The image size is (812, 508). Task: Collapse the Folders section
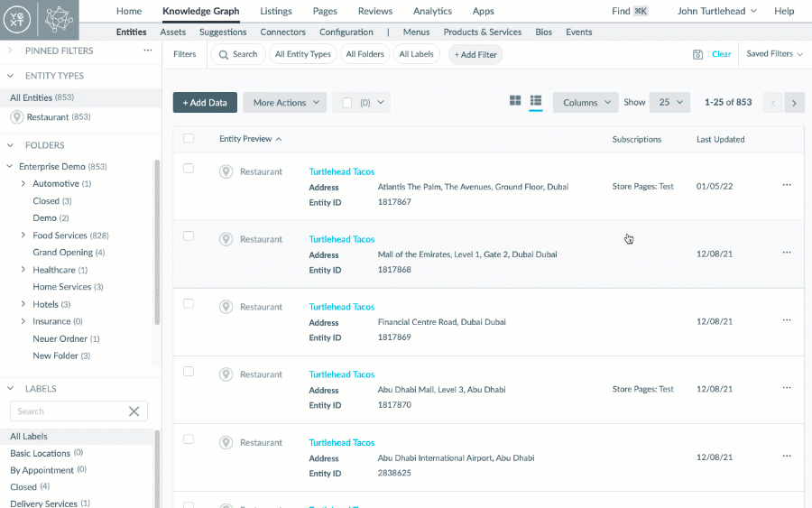pyautogui.click(x=10, y=145)
